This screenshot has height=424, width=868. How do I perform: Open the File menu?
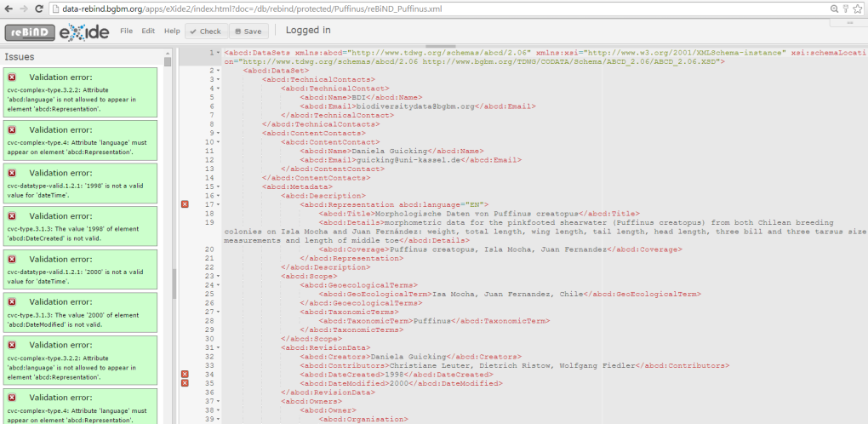pos(126,31)
